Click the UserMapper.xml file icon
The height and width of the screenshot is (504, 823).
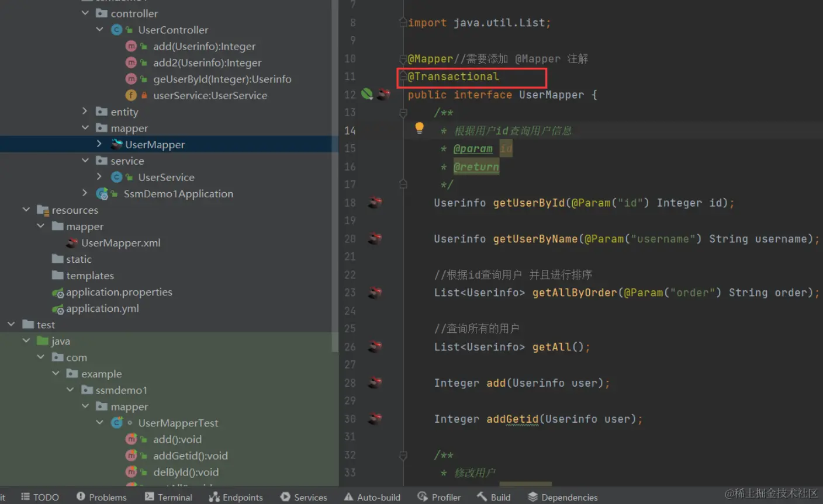(x=72, y=243)
